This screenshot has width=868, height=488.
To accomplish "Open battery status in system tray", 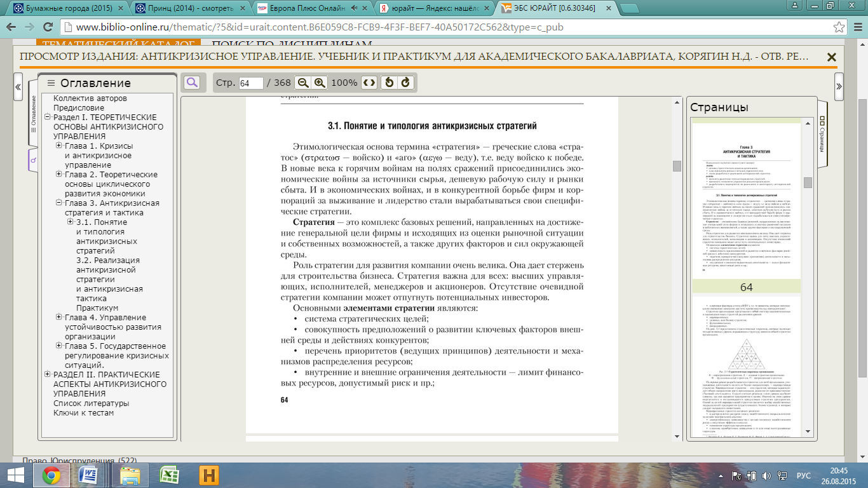I will pos(751,475).
